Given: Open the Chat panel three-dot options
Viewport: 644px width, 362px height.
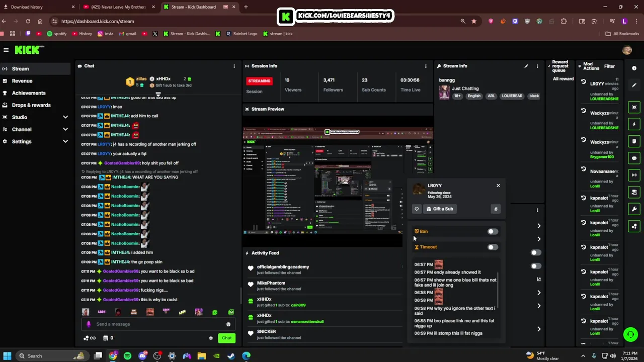Looking at the screenshot, I should 234,66.
